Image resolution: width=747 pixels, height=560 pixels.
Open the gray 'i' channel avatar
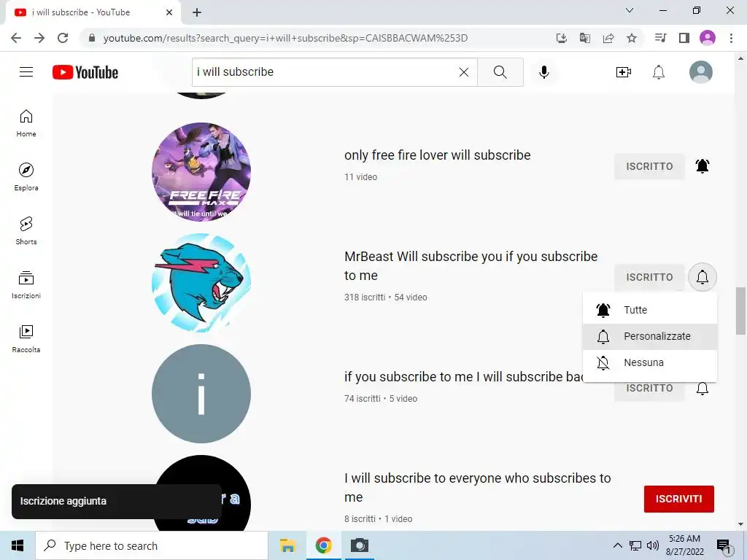[201, 394]
